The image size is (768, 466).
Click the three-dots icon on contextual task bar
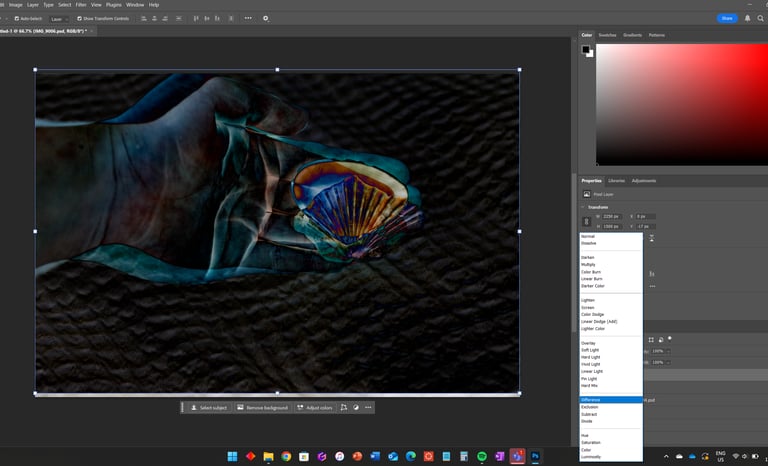[368, 408]
